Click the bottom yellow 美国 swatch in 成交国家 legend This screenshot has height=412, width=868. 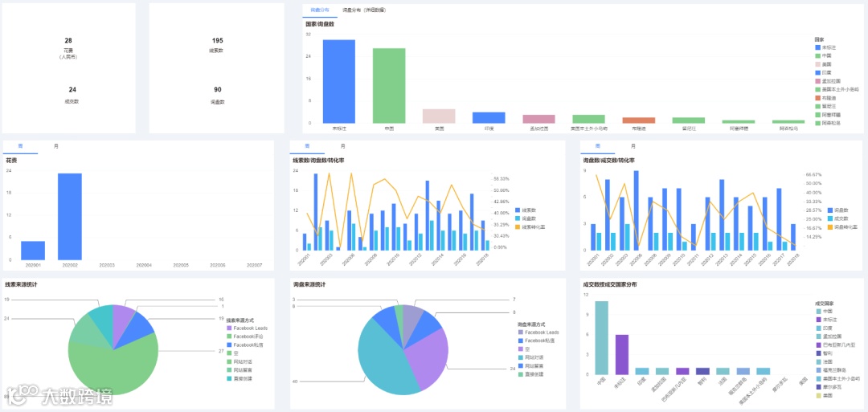pos(817,395)
